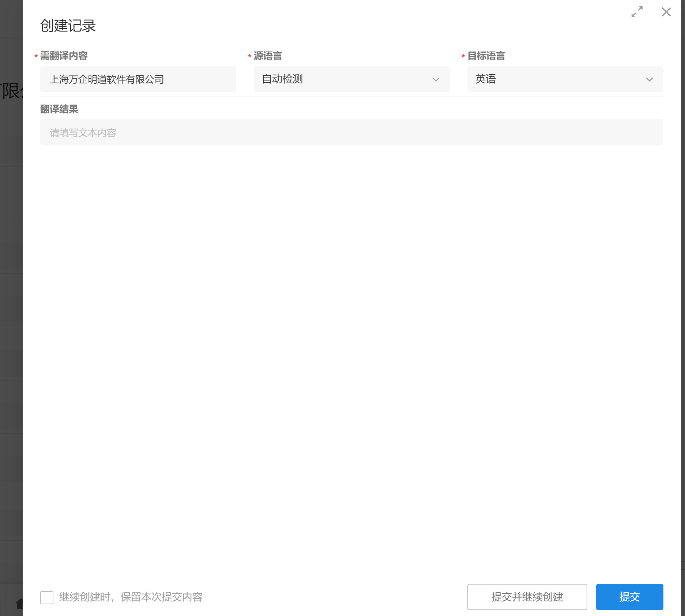This screenshot has width=685, height=616.
Task: Click the home icon at bottom left
Action: (19, 603)
